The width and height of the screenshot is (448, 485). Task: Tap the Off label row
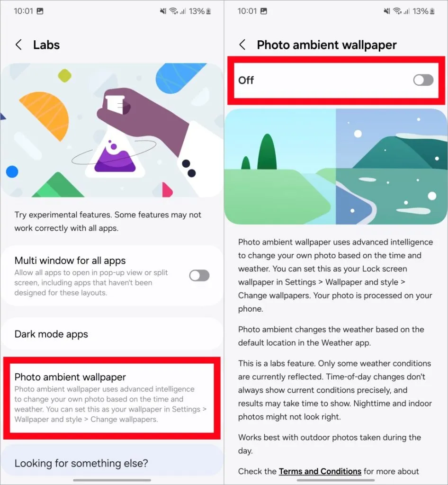[x=336, y=81]
